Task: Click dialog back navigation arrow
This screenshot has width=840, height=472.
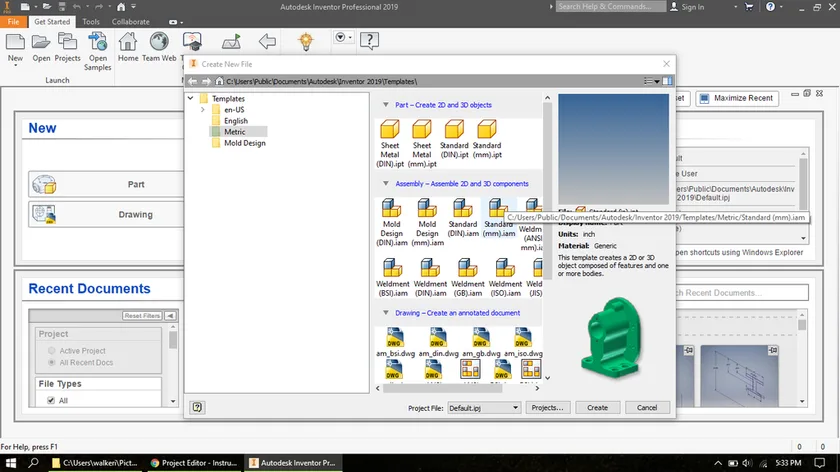Action: pos(192,81)
